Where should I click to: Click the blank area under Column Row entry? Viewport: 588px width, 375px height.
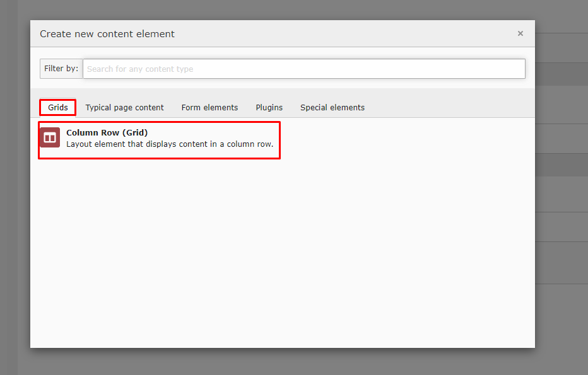(284, 252)
